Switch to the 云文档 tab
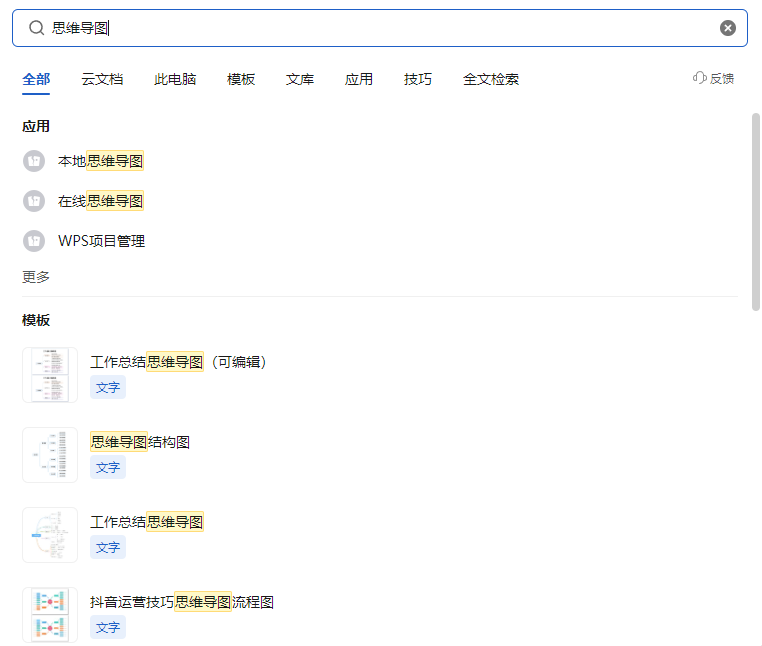 tap(102, 79)
